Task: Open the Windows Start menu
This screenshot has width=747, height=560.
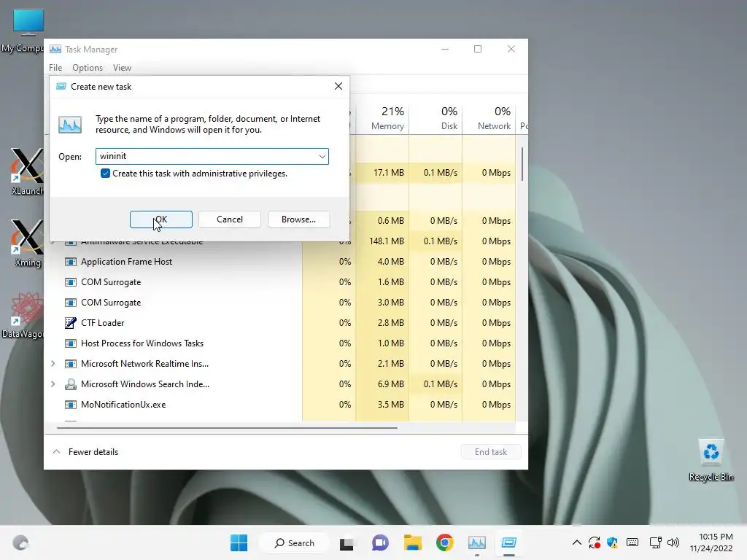Action: pyautogui.click(x=239, y=542)
